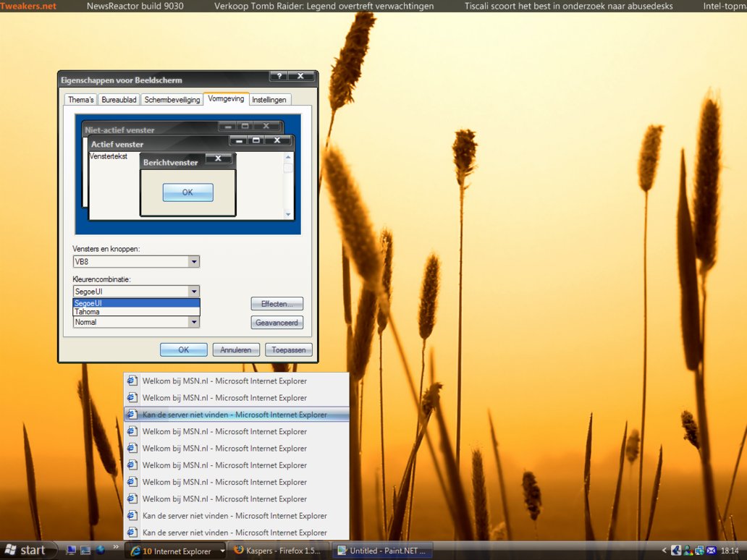Click the Toepassen button
This screenshot has width=747, height=560.
[x=289, y=350]
